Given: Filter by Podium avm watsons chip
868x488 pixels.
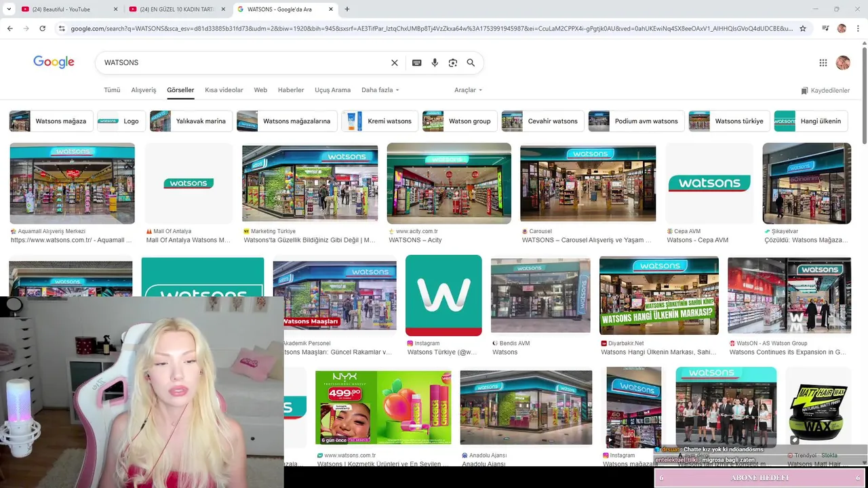Looking at the screenshot, I should coord(637,121).
